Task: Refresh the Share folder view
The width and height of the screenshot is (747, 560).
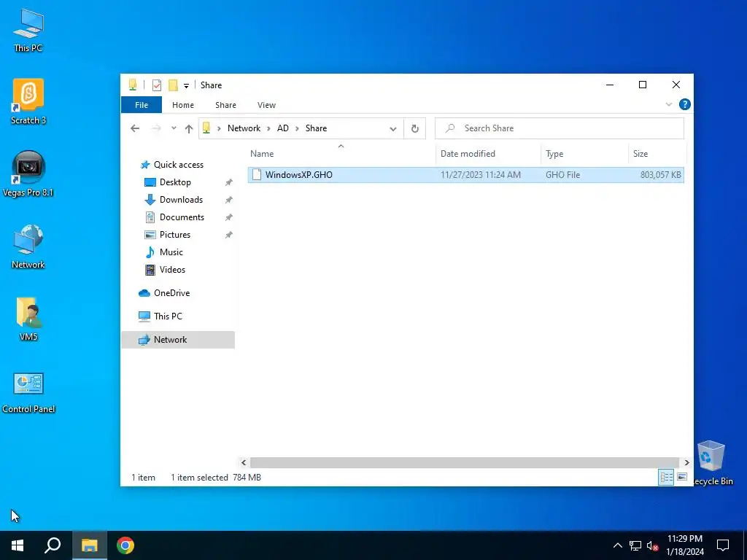Action: click(415, 128)
